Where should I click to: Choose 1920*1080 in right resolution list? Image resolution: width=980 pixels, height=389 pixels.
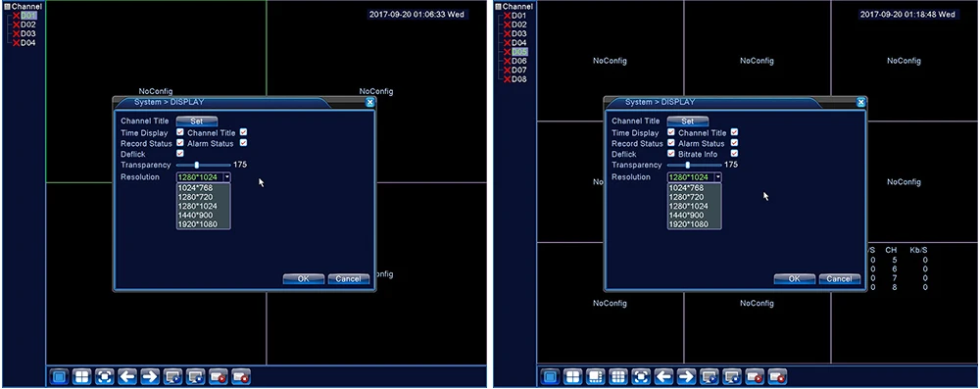click(x=695, y=223)
